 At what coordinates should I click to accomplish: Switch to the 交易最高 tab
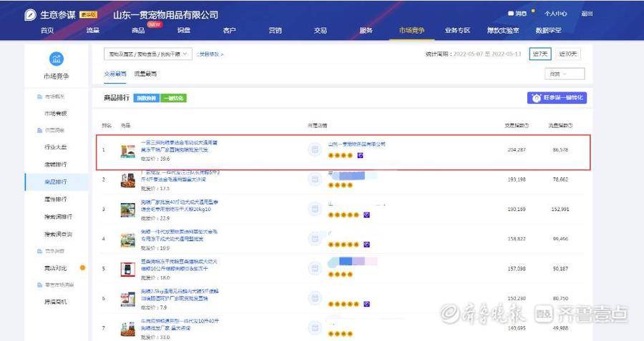115,74
